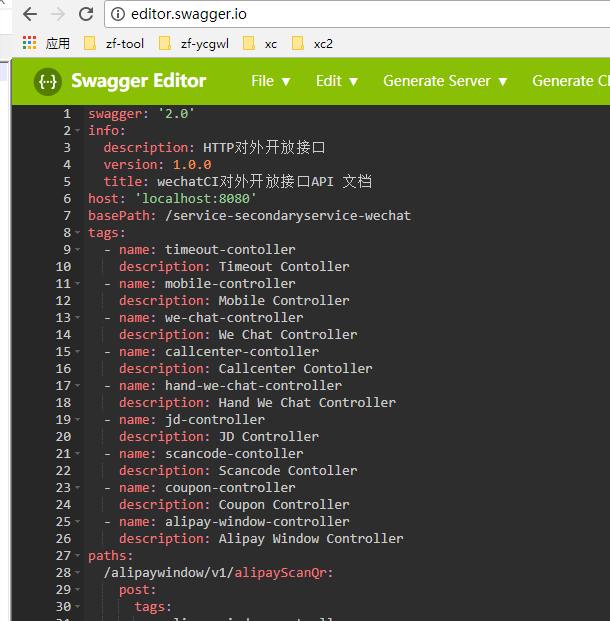610x621 pixels.
Task: Fold the hand-we-chat-controller entry at line 17
Action: coord(78,386)
